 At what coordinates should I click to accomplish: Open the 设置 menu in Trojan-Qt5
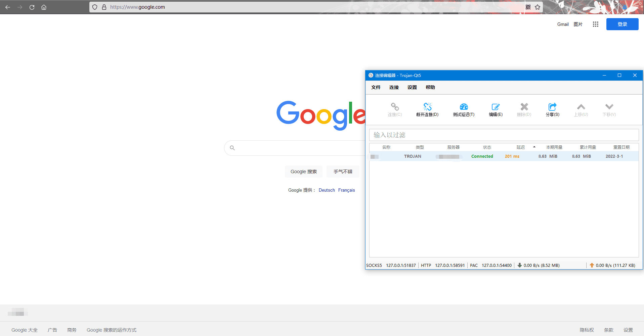click(x=412, y=87)
